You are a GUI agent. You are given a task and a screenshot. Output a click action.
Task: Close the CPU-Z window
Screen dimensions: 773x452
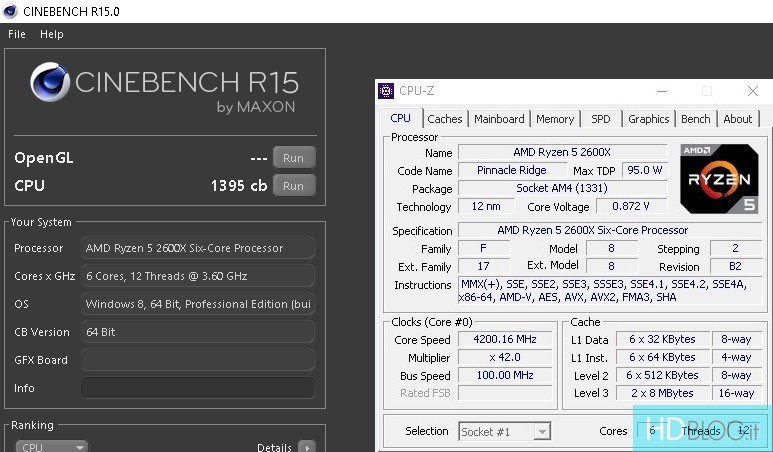point(752,91)
